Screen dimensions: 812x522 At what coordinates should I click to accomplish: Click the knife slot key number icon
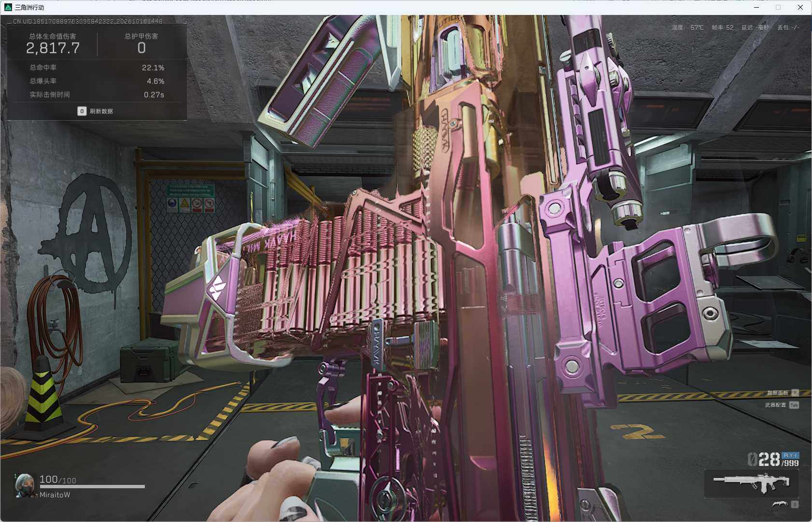tap(795, 504)
